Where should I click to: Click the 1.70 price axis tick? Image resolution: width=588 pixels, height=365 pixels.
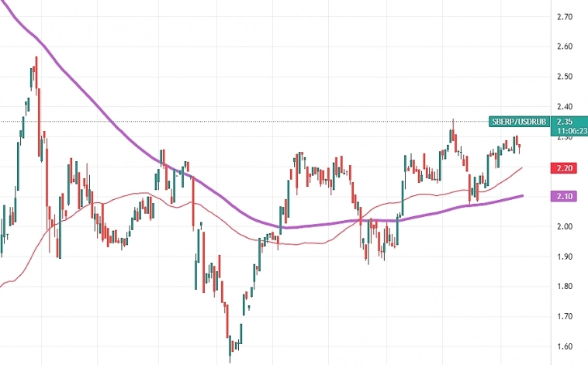click(565, 317)
